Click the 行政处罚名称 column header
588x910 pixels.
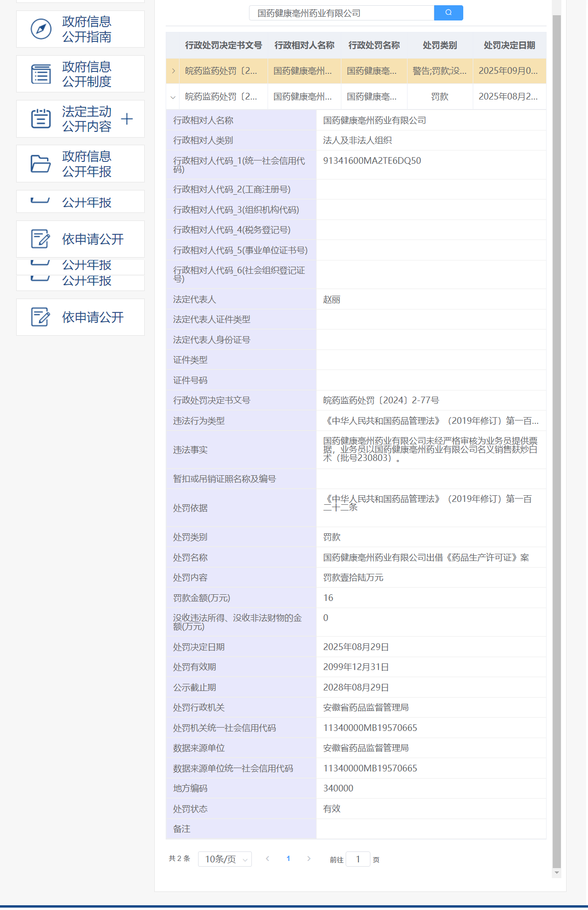(374, 45)
